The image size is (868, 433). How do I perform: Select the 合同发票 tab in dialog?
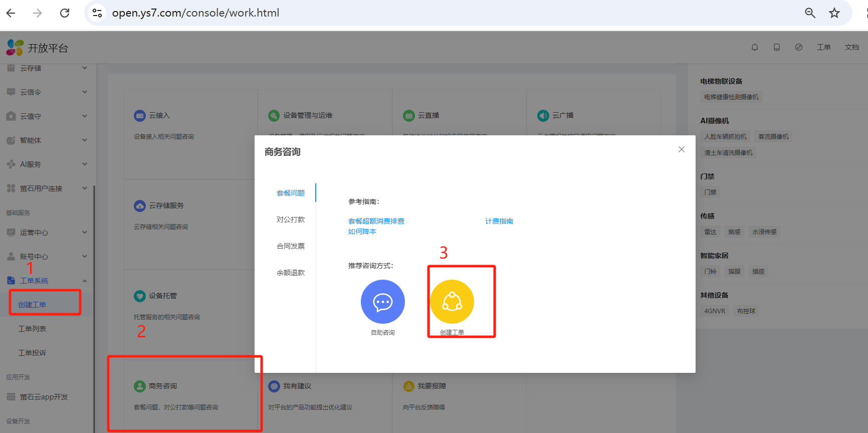tap(291, 246)
